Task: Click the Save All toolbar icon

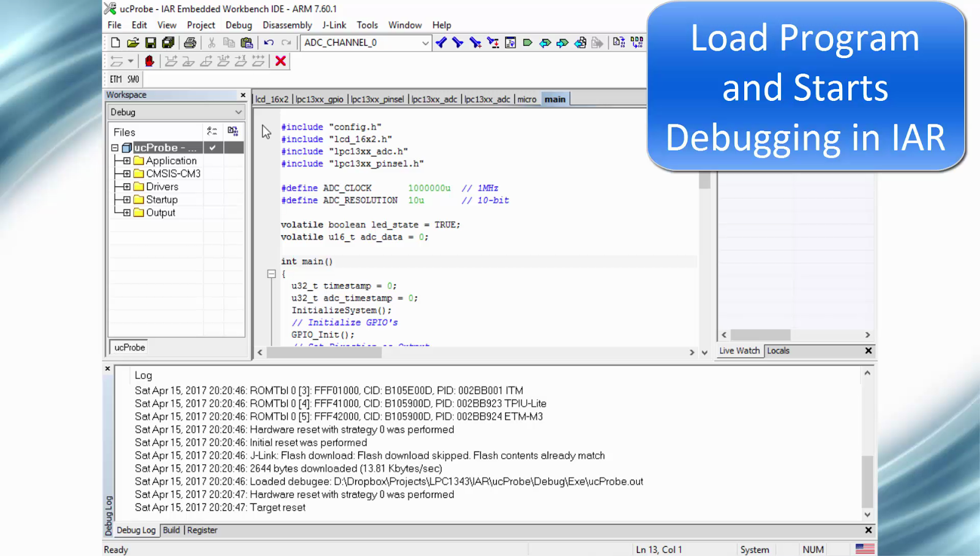Action: [x=168, y=43]
